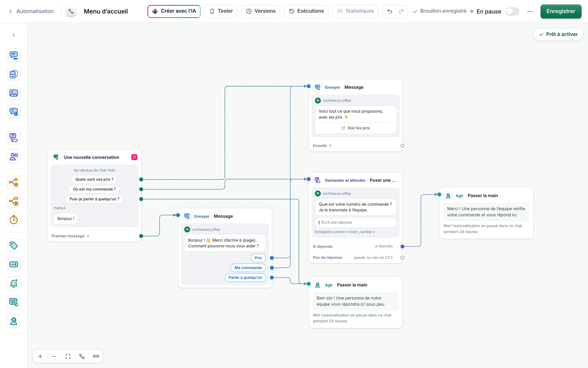Select the handover agent icon in sidebar

[14, 321]
